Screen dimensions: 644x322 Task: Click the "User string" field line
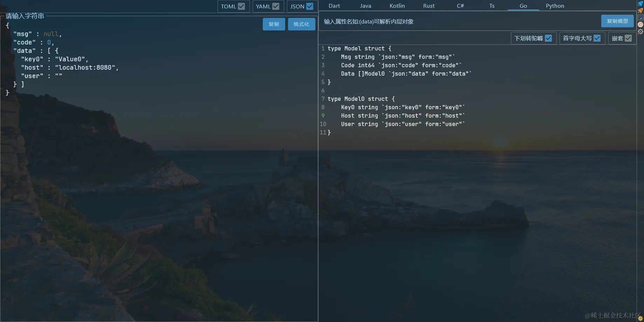click(403, 124)
